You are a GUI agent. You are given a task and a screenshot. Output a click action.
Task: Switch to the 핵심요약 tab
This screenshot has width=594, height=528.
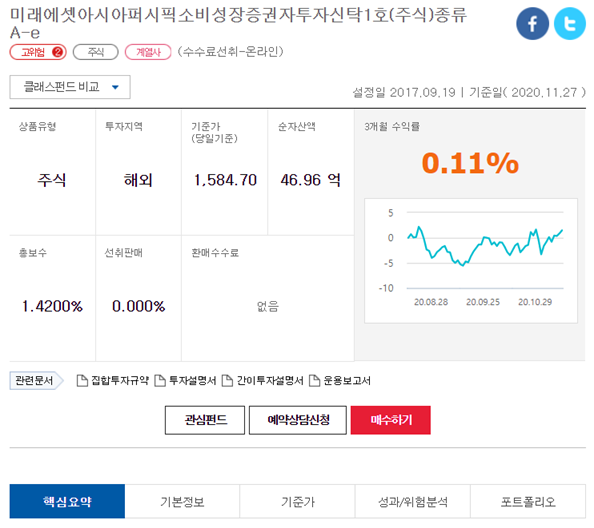pos(67,501)
